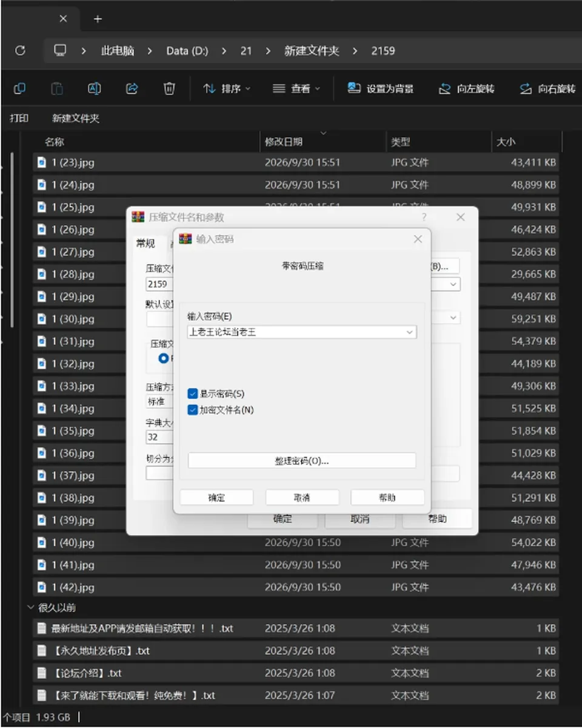Click the copy icon in the toolbar
The height and width of the screenshot is (728, 582).
click(19, 88)
